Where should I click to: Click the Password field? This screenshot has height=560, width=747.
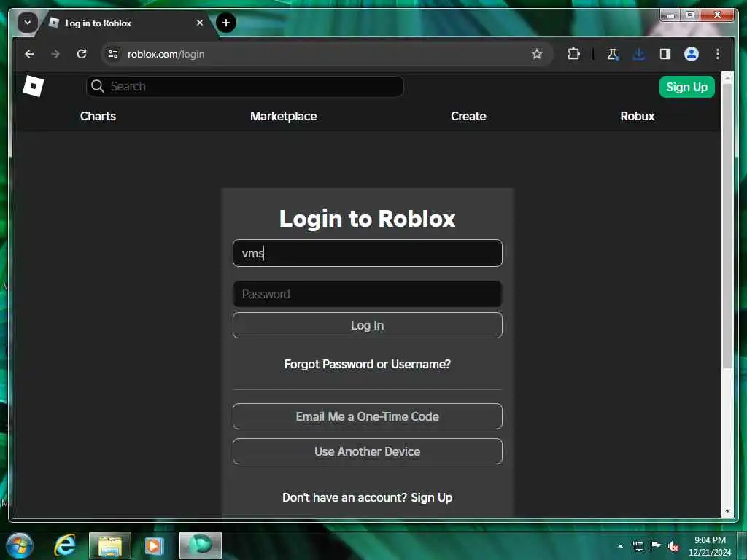tap(368, 294)
